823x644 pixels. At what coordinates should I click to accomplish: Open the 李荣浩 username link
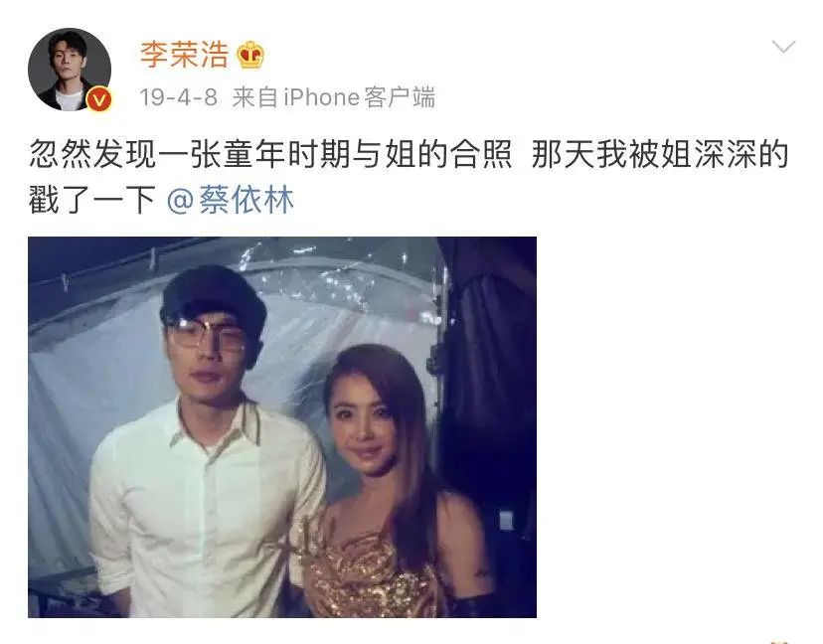(184, 55)
